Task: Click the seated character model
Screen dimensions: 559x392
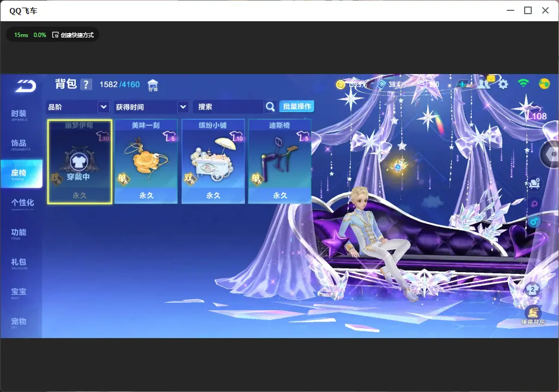Action: [374, 242]
